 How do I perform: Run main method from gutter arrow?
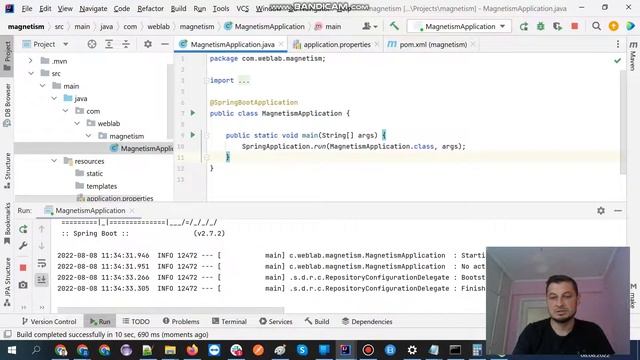point(193,135)
